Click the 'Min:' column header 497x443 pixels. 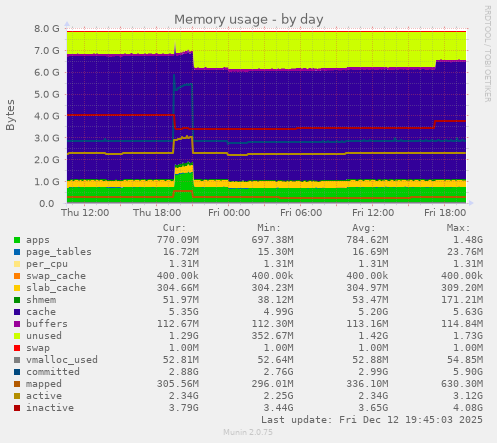tap(269, 228)
